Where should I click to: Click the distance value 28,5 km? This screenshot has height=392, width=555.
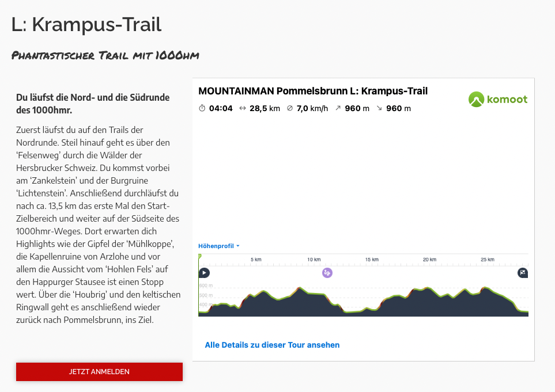tap(265, 109)
